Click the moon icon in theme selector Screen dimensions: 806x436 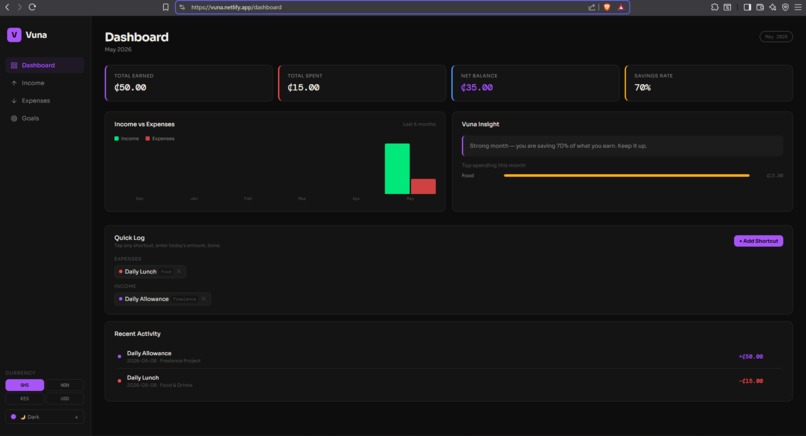[23, 417]
